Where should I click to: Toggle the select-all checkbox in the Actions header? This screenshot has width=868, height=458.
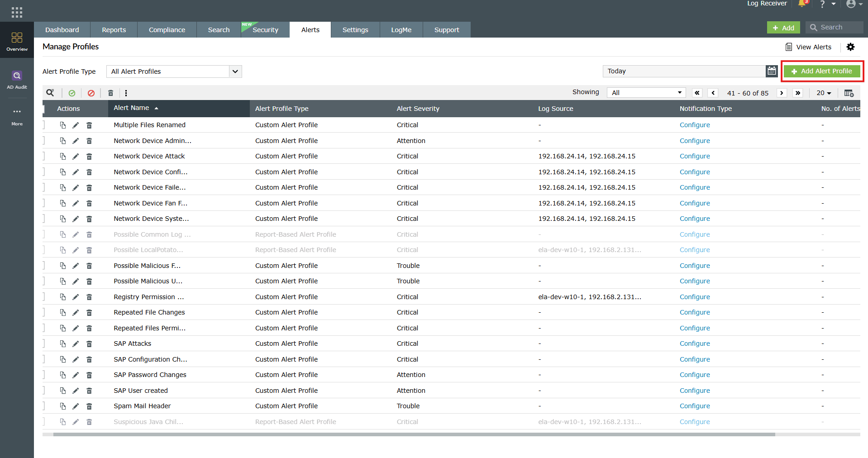pyautogui.click(x=44, y=109)
